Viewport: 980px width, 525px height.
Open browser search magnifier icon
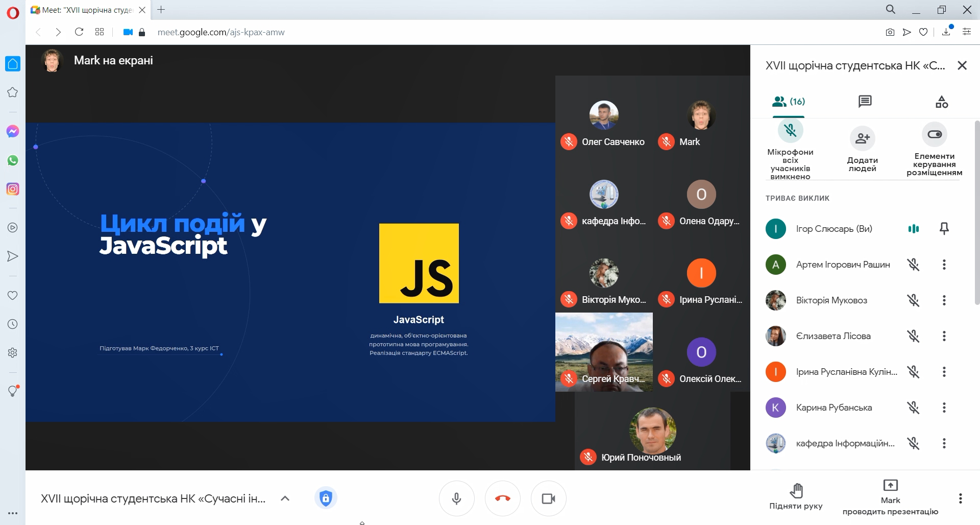click(891, 10)
